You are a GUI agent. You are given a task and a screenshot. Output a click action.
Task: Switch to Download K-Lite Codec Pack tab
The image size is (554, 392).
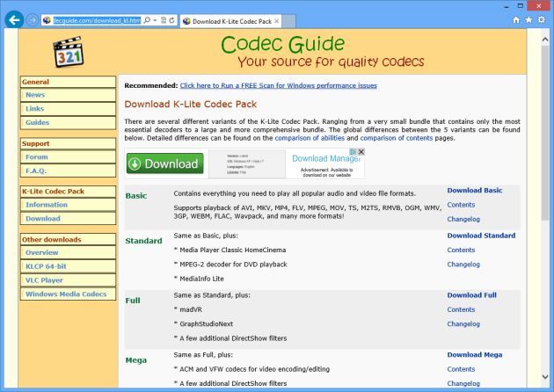pos(231,21)
